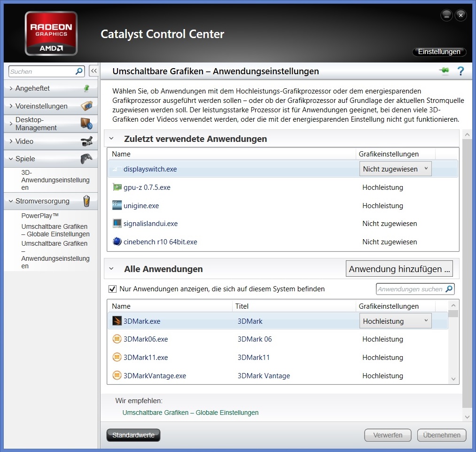The image size is (476, 452).
Task: Click the Alle Anwendungen list scrollbar down arrow
Action: (x=453, y=379)
